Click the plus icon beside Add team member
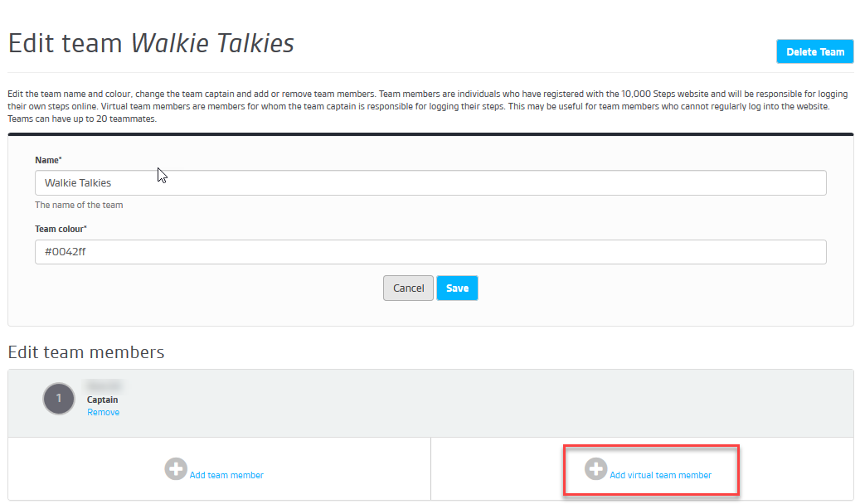Screen dimensions: 860x504 [176, 469]
